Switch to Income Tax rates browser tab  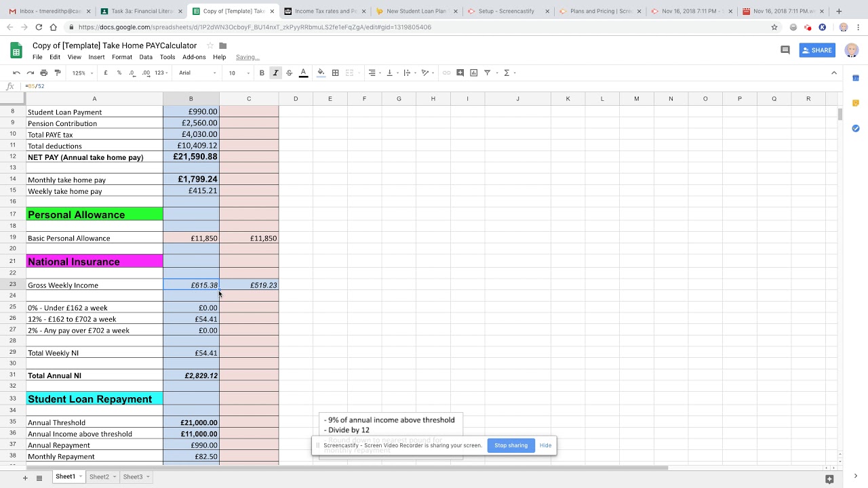[325, 11]
